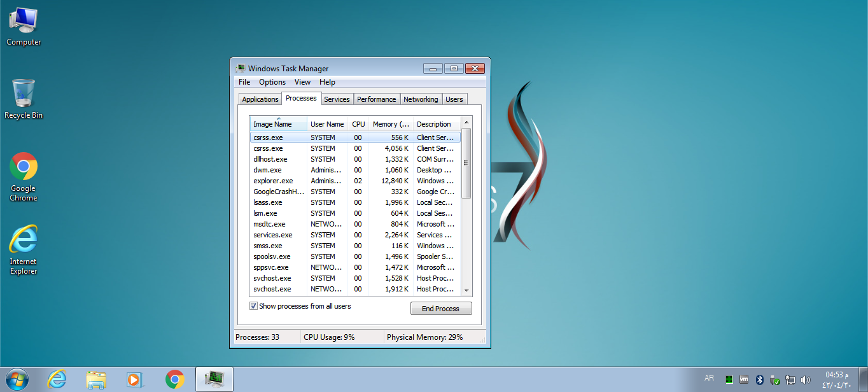
Task: Click the Task Manager title bar icon
Action: pyautogui.click(x=241, y=69)
